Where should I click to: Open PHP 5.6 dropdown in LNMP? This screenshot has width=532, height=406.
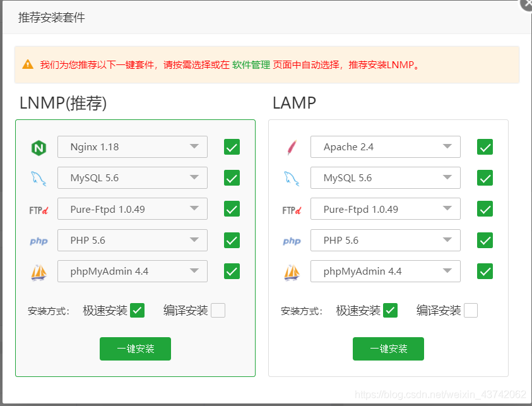(x=133, y=241)
